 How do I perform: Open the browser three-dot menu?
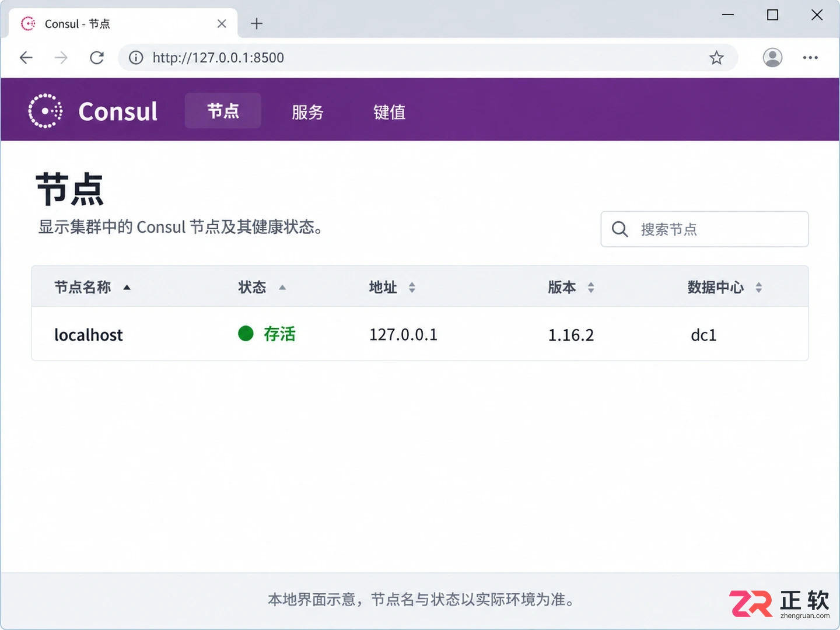(x=810, y=58)
